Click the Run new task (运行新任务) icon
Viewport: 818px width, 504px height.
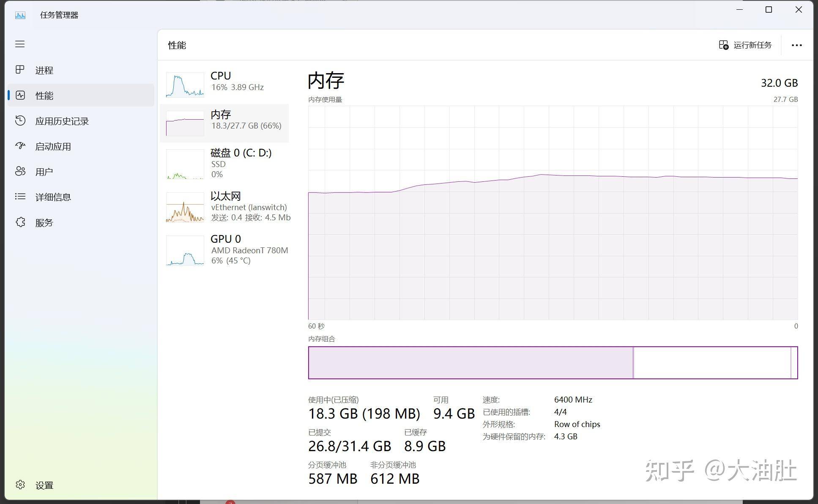point(723,45)
